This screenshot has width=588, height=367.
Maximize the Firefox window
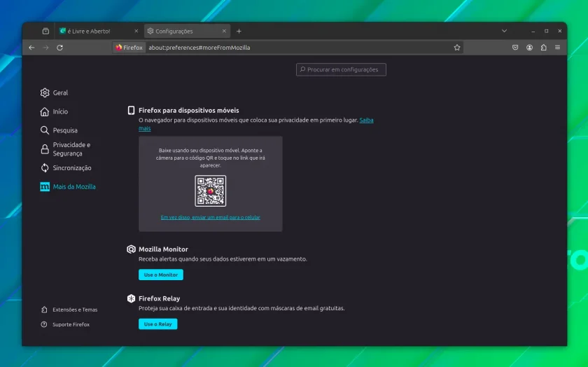(x=547, y=31)
